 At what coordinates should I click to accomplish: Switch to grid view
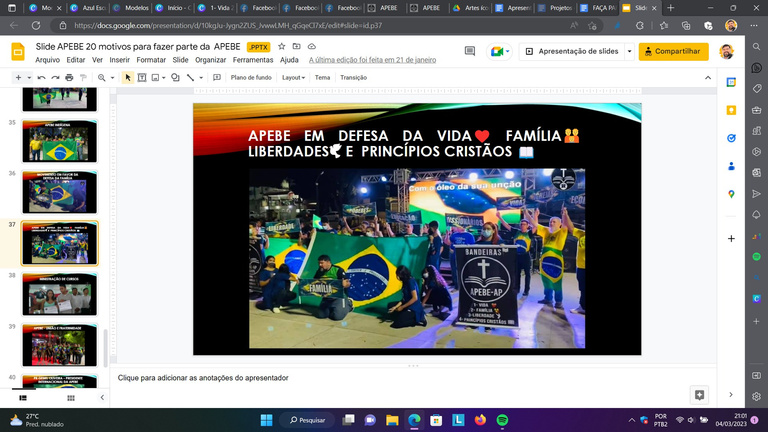[71, 398]
